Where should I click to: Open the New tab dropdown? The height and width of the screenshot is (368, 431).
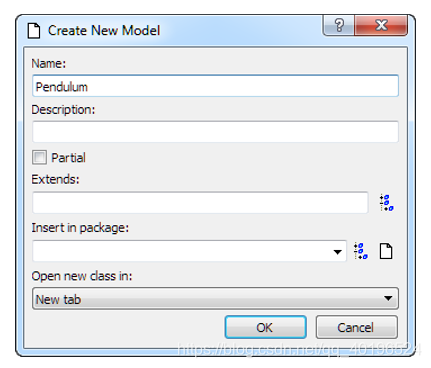215,299
